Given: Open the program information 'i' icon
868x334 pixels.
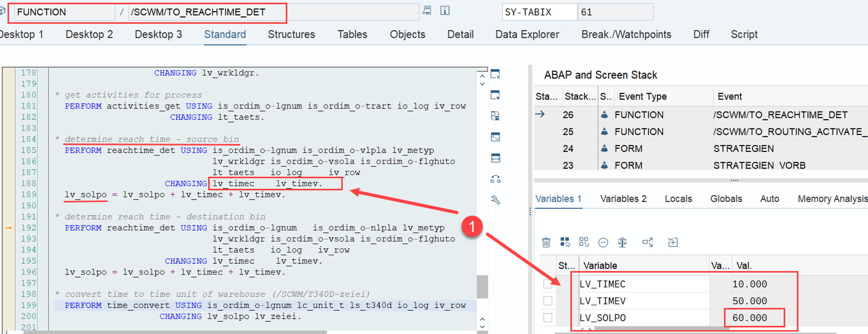Looking at the screenshot, I should 445,11.
